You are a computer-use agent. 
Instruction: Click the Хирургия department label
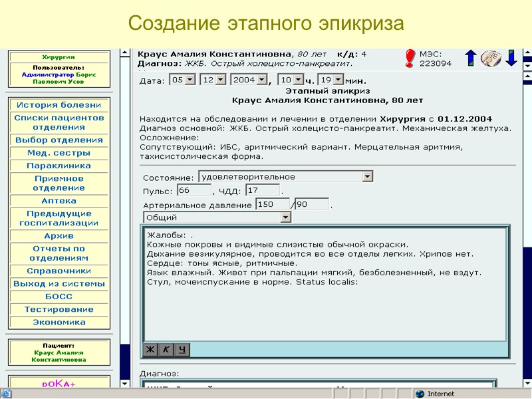pos(59,57)
